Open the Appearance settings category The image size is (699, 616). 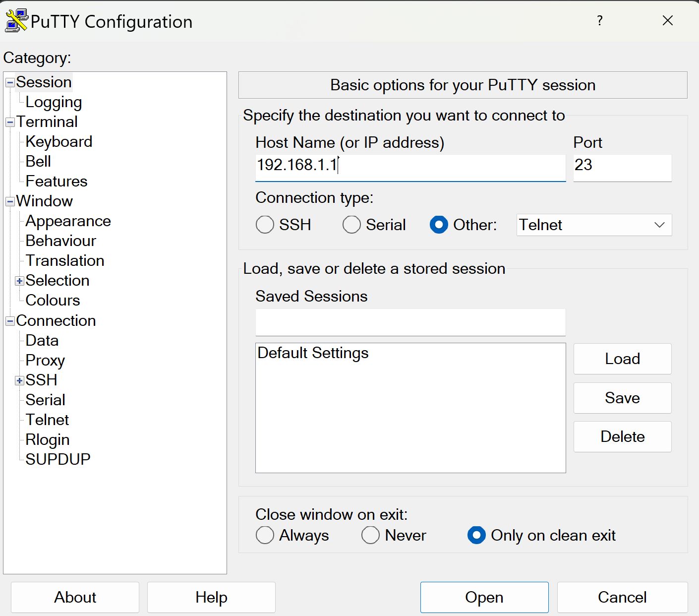click(68, 221)
